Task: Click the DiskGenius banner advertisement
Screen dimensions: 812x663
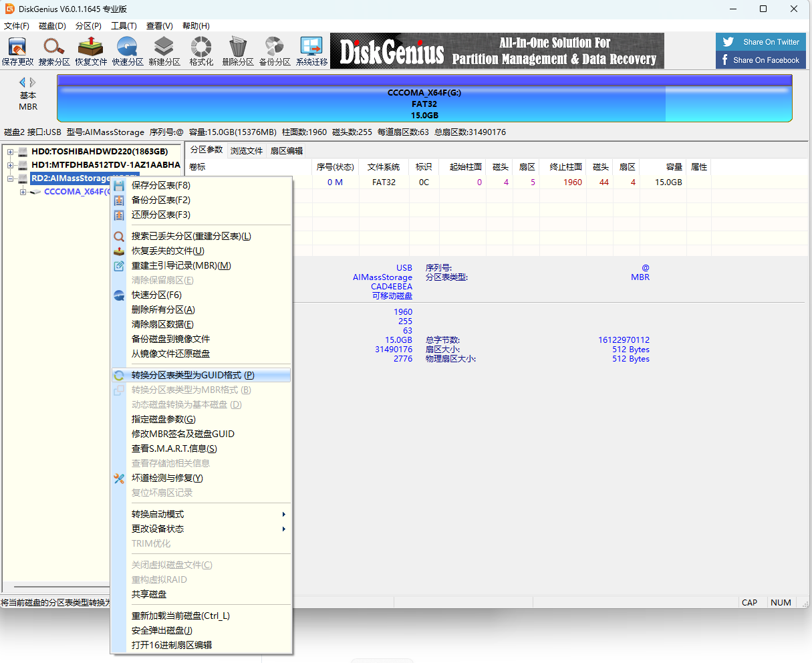Action: [x=497, y=51]
